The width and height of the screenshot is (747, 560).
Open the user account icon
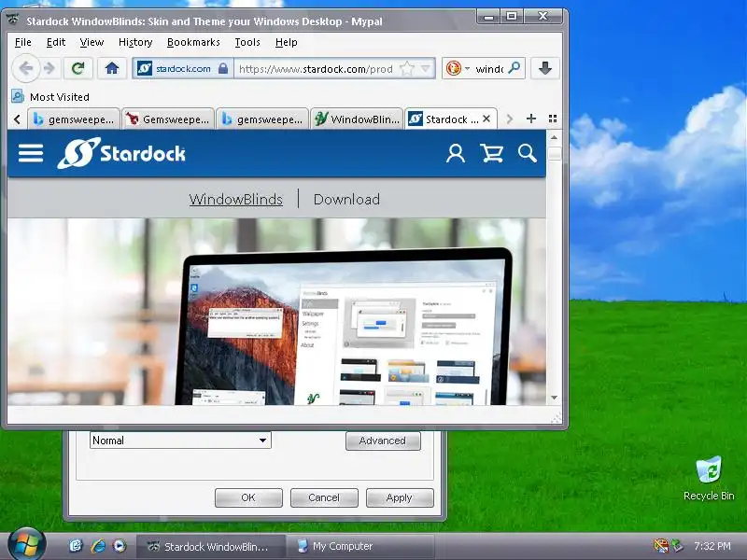click(456, 153)
